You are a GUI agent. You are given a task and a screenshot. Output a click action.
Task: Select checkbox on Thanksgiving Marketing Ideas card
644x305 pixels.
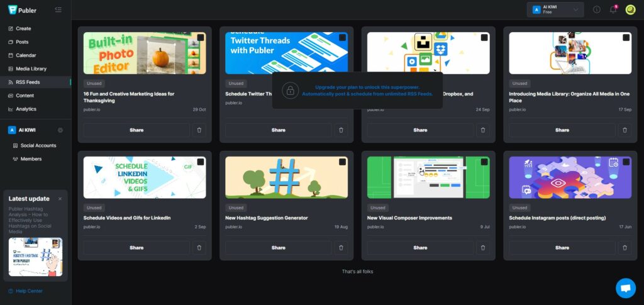click(201, 38)
